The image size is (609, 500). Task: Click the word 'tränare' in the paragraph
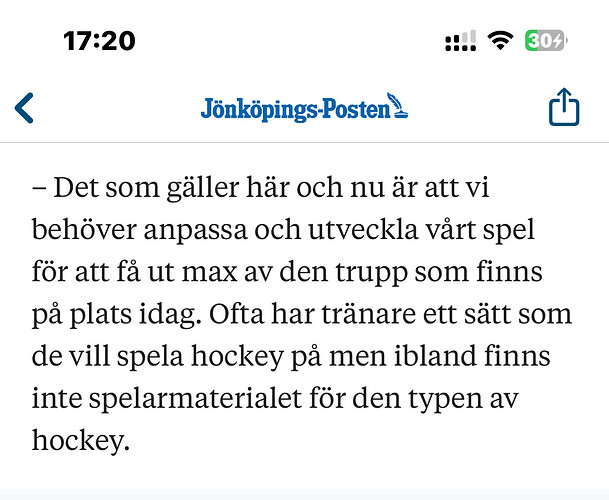[369, 314]
